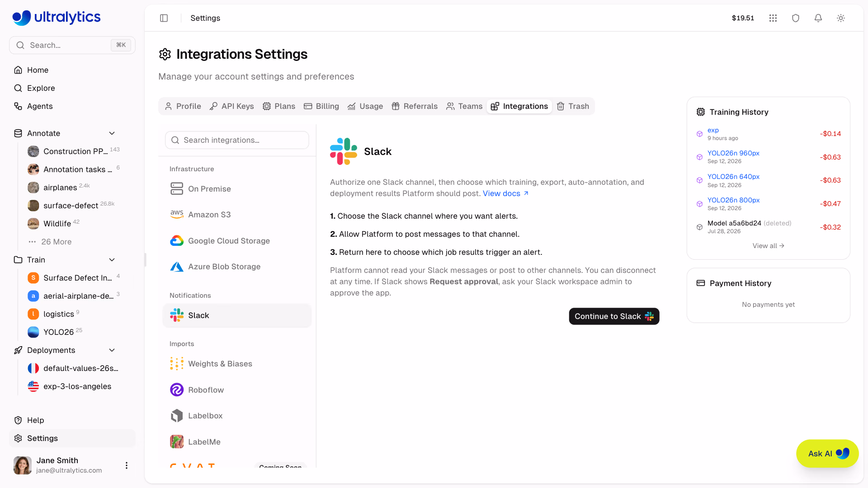
Task: Switch to the API Keys tab
Action: pos(232,106)
